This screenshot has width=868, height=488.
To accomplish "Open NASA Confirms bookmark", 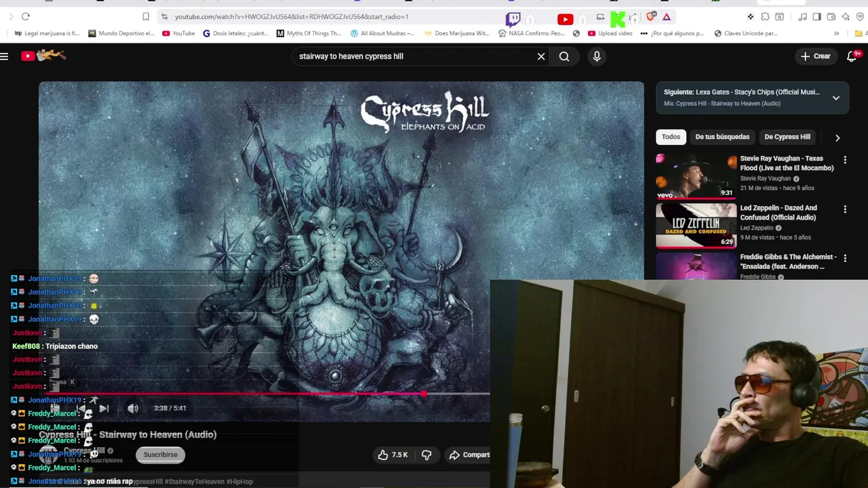I will pyautogui.click(x=531, y=33).
